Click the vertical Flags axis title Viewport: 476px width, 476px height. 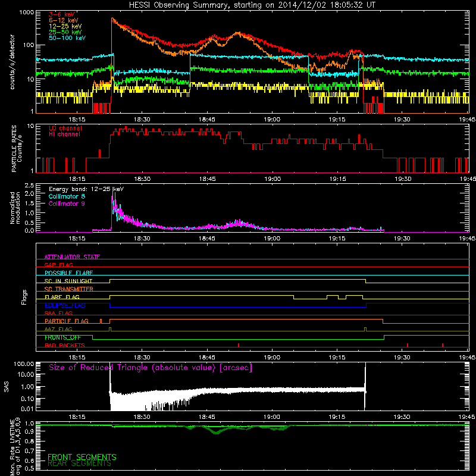pos(24,297)
